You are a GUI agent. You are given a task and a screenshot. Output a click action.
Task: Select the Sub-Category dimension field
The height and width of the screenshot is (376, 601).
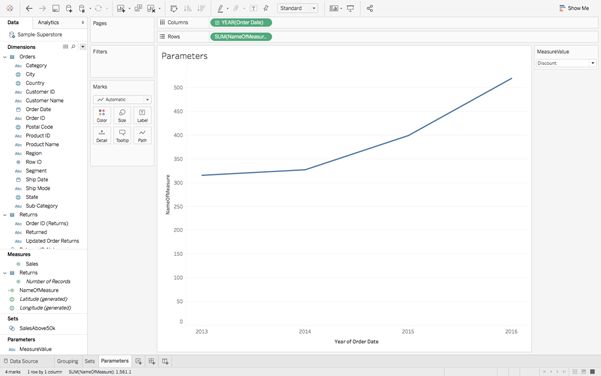click(41, 206)
